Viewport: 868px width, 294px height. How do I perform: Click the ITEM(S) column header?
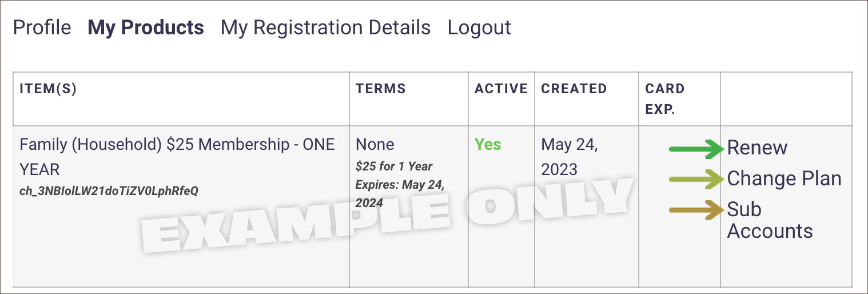tap(48, 89)
